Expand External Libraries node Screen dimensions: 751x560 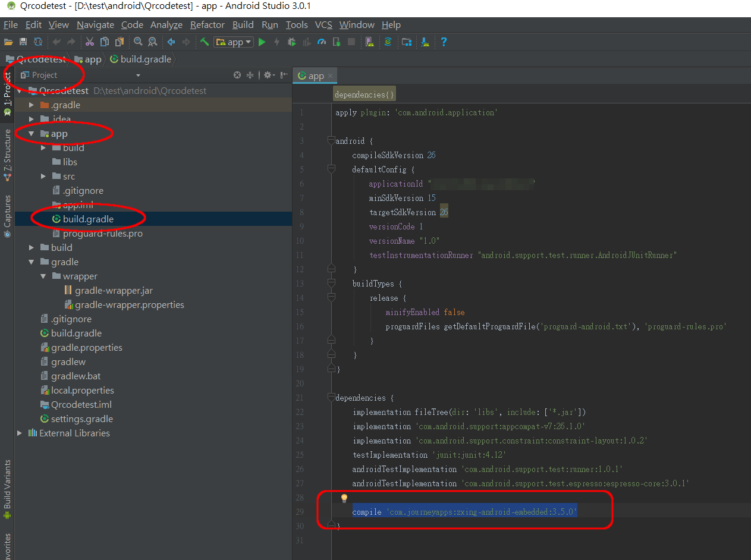click(x=19, y=433)
